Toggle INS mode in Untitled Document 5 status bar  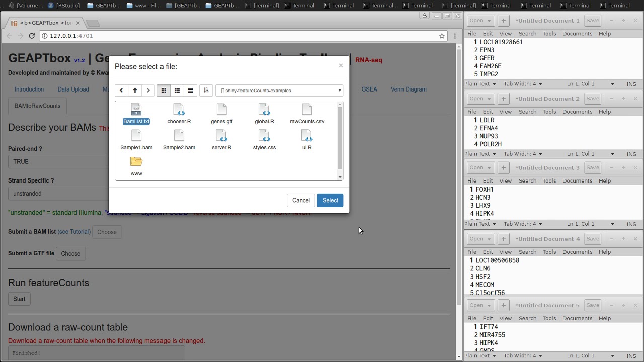click(x=631, y=355)
